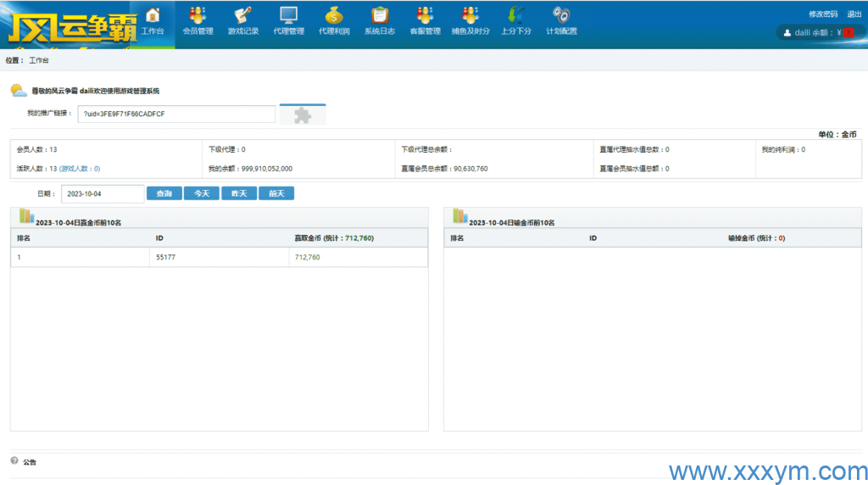Open 上分下分 points transfer
Viewport: 868px width, 485px height.
(516, 21)
